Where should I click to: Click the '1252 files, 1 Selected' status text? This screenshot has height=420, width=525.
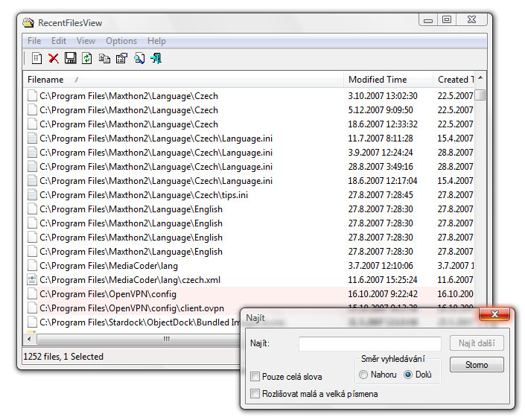click(63, 357)
